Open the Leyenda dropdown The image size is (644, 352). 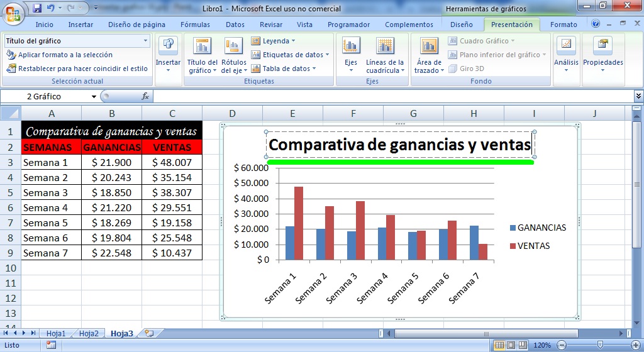pyautogui.click(x=274, y=41)
